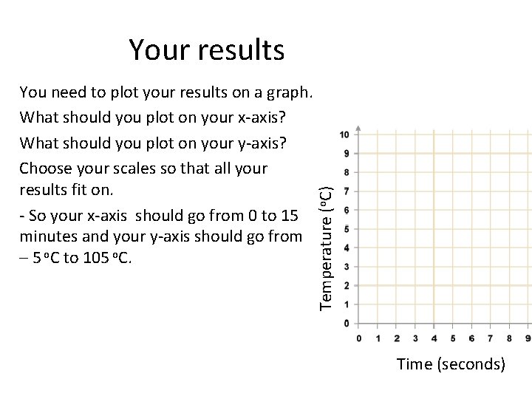Click the "Your results" slide title
This screenshot has height=399, width=532.
pyautogui.click(x=206, y=50)
